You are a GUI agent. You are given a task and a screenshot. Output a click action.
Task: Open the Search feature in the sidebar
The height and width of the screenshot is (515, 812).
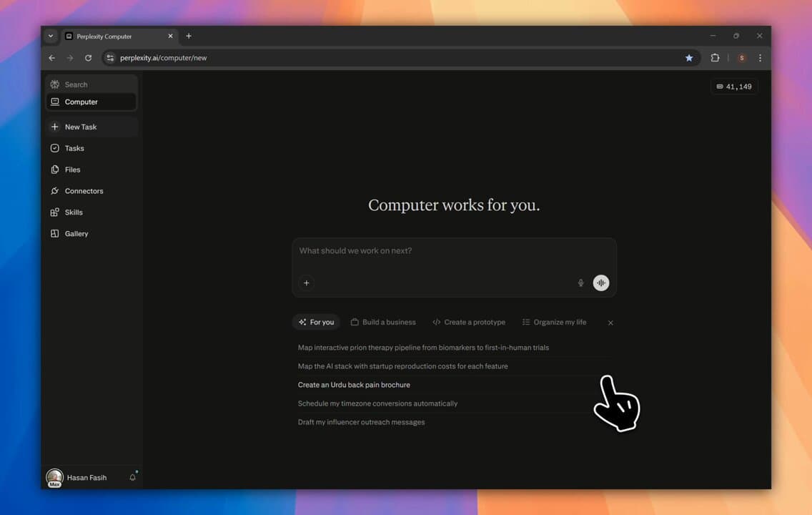tap(76, 84)
